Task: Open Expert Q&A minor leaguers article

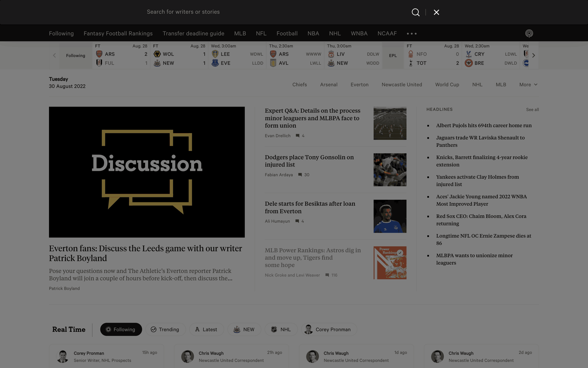Action: [313, 118]
